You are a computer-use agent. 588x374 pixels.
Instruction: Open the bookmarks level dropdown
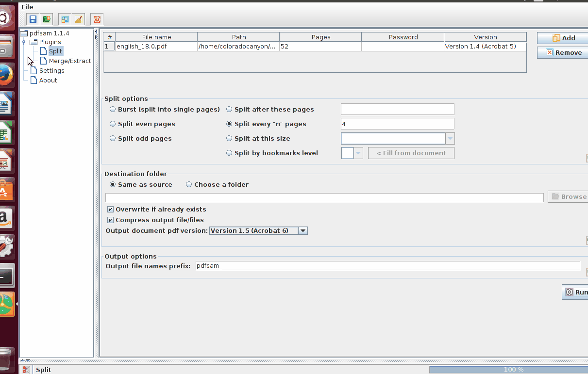point(358,153)
